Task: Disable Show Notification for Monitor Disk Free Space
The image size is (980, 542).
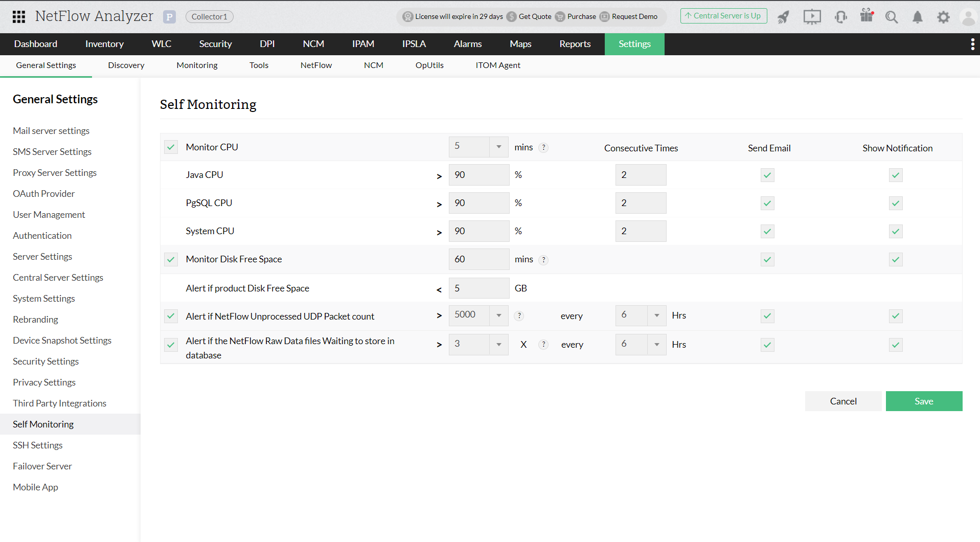Action: (x=895, y=259)
